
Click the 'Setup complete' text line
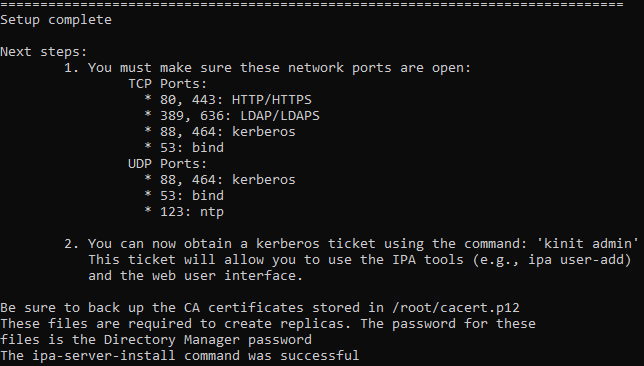coord(56,20)
